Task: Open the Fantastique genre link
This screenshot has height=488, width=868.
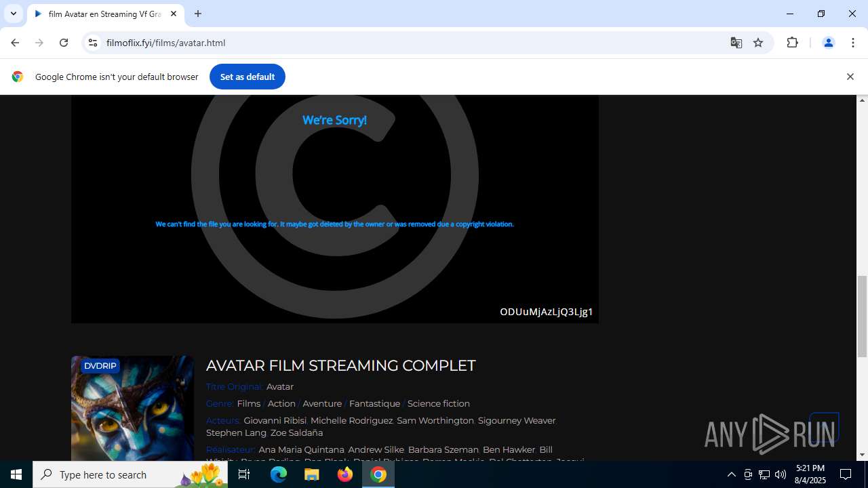Action: pyautogui.click(x=374, y=404)
